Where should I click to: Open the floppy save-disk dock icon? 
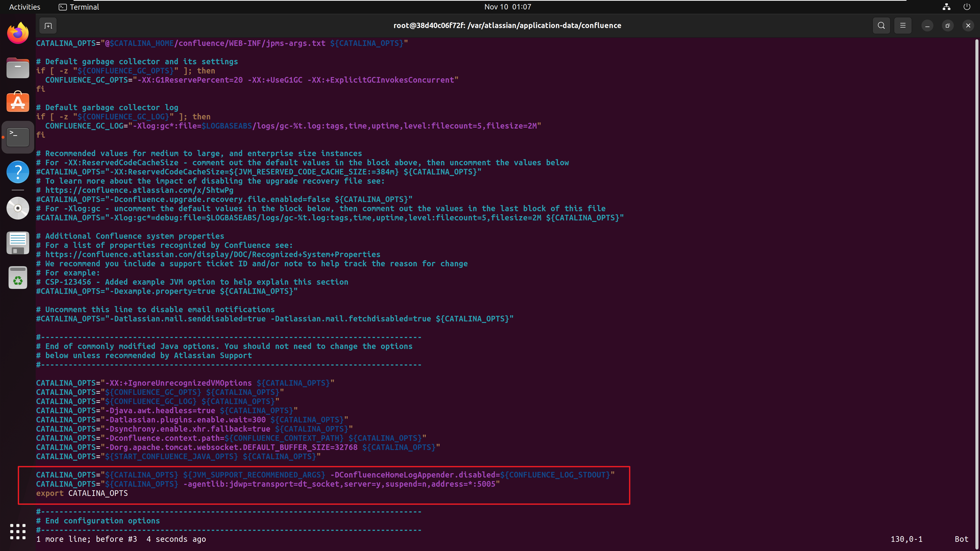tap(18, 243)
